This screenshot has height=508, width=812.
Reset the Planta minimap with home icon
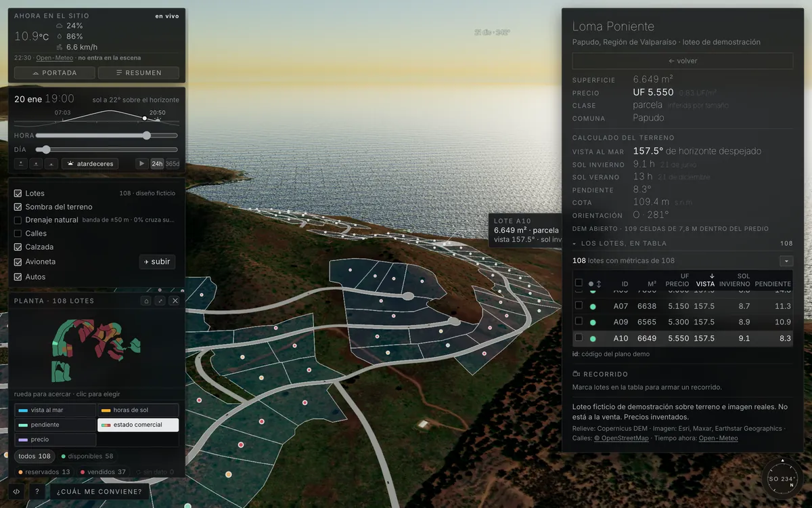pos(146,301)
